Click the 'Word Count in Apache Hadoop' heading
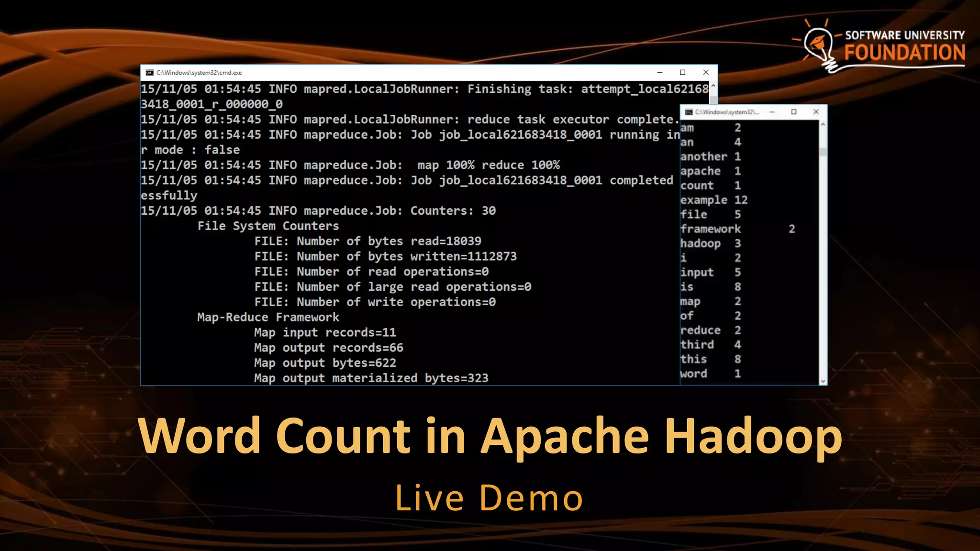This screenshot has height=551, width=980. [490, 435]
